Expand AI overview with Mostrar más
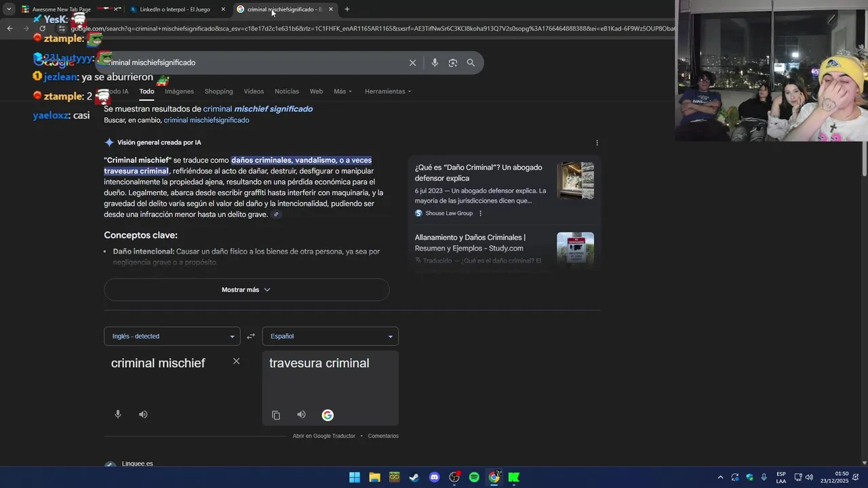 [x=246, y=289]
